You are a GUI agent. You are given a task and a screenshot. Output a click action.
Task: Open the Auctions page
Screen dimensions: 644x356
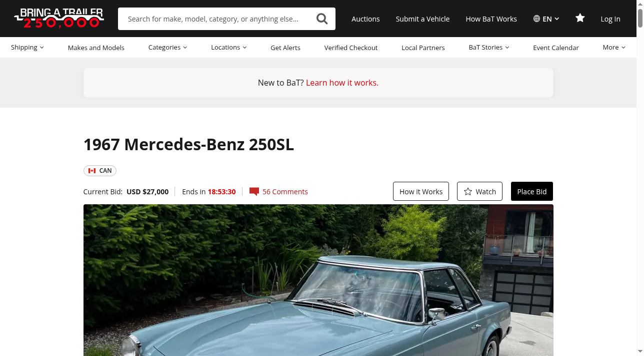click(365, 19)
